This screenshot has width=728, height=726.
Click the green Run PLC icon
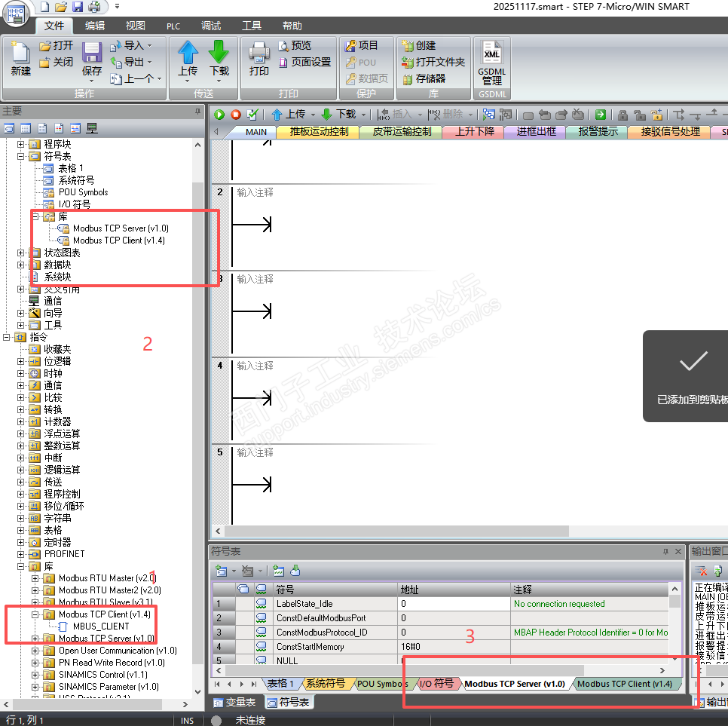click(x=219, y=115)
